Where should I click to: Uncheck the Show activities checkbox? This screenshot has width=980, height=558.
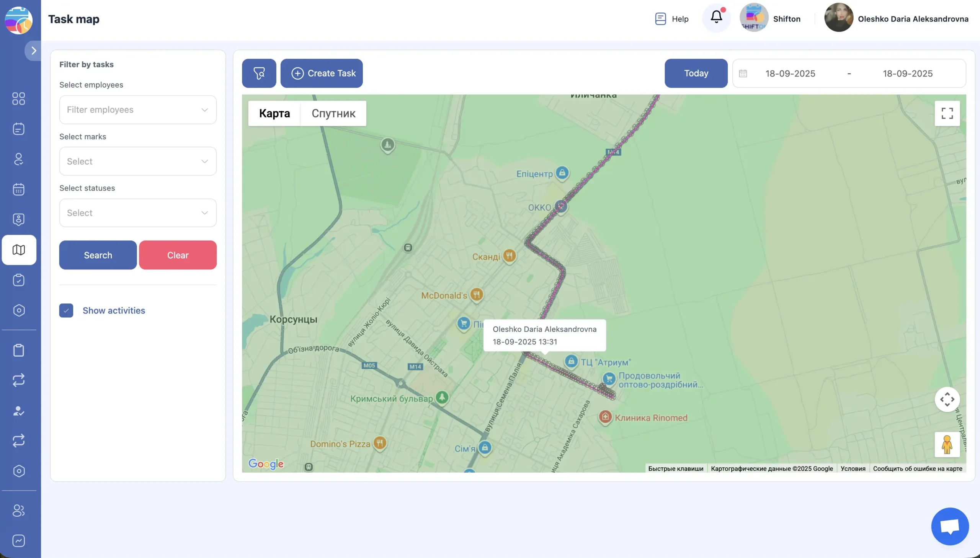[x=66, y=310]
